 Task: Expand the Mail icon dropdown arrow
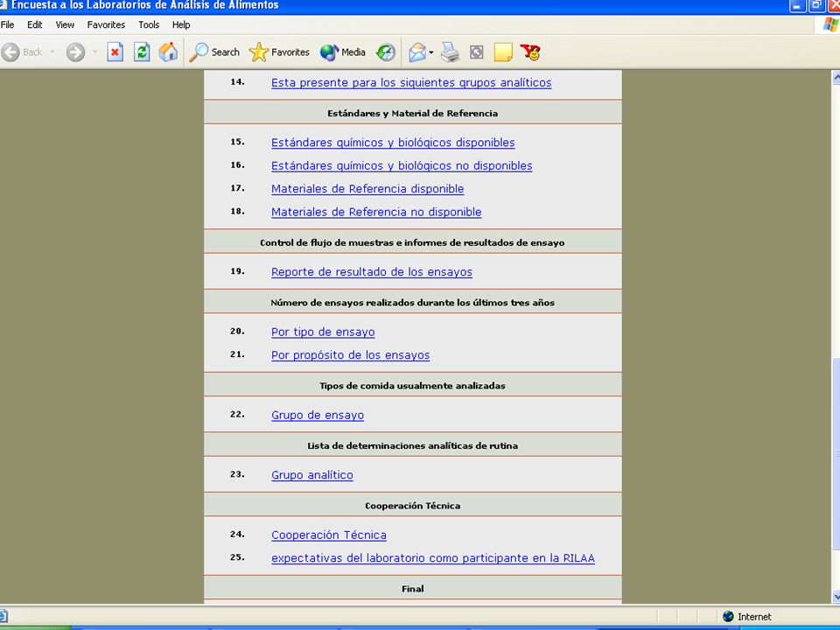(431, 52)
